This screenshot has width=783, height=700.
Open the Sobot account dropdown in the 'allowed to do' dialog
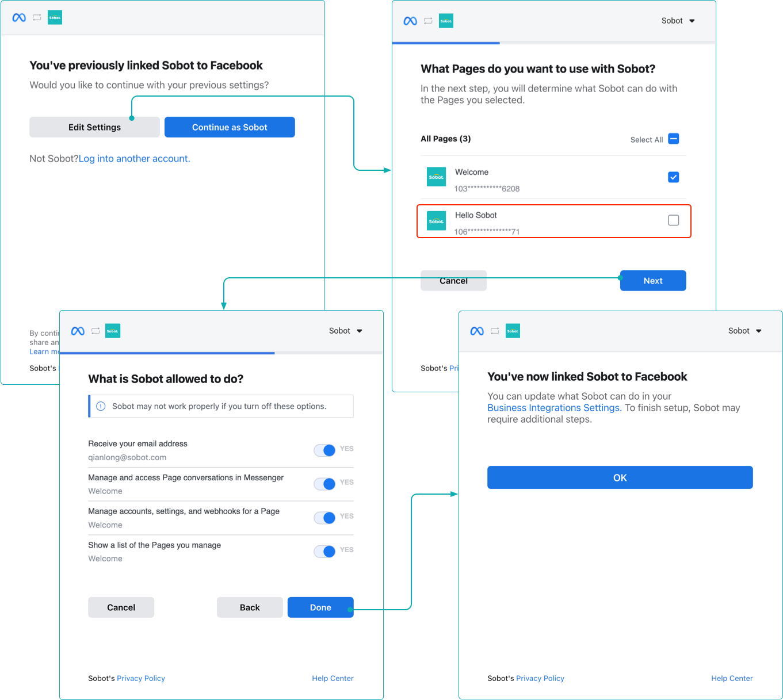pos(346,331)
